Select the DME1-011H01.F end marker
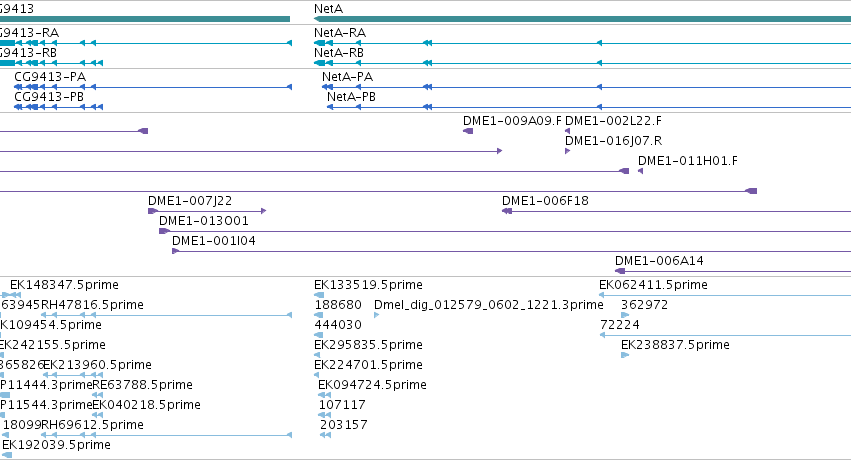The width and height of the screenshot is (851, 460). 640,171
